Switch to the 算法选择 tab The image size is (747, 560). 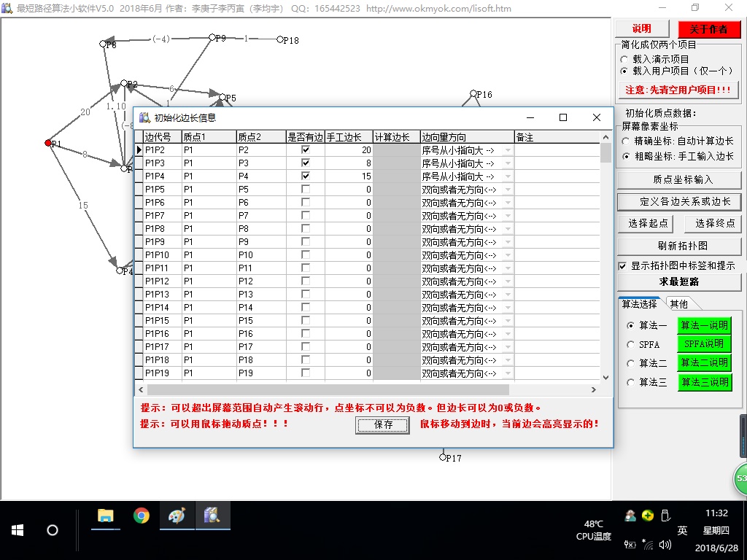639,304
